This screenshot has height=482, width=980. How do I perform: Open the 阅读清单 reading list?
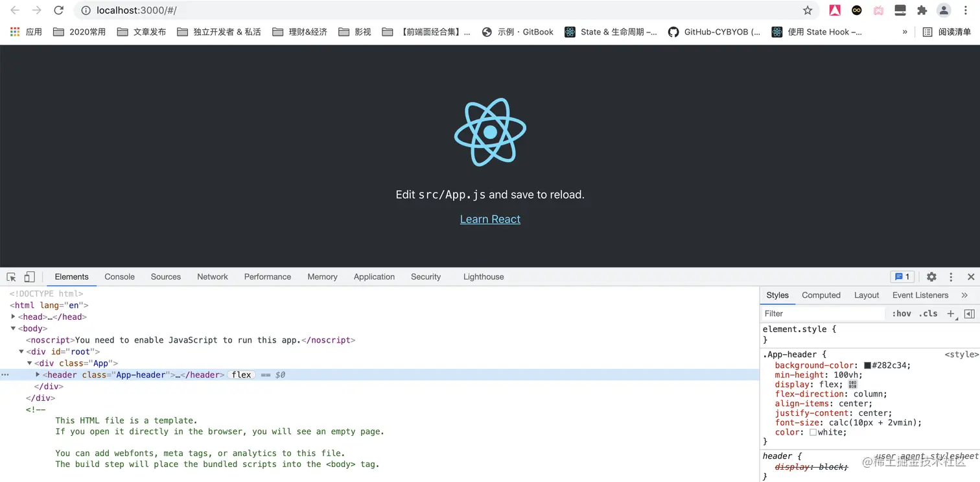(x=946, y=32)
